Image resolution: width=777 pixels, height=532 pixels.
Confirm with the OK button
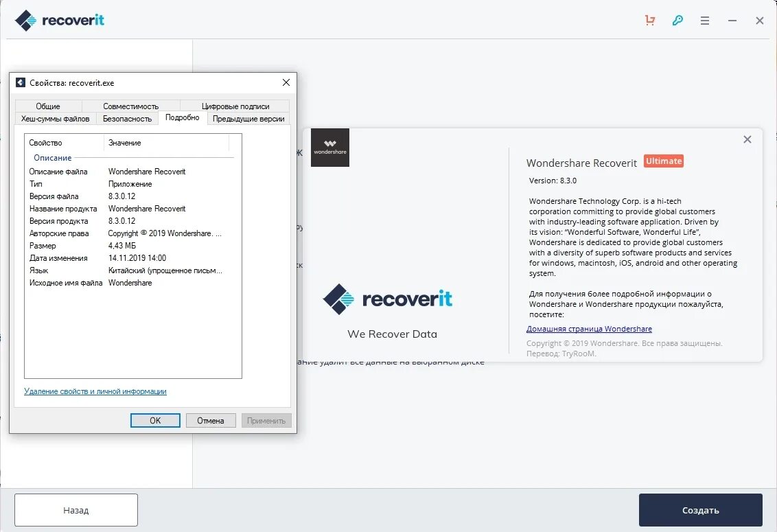(155, 420)
